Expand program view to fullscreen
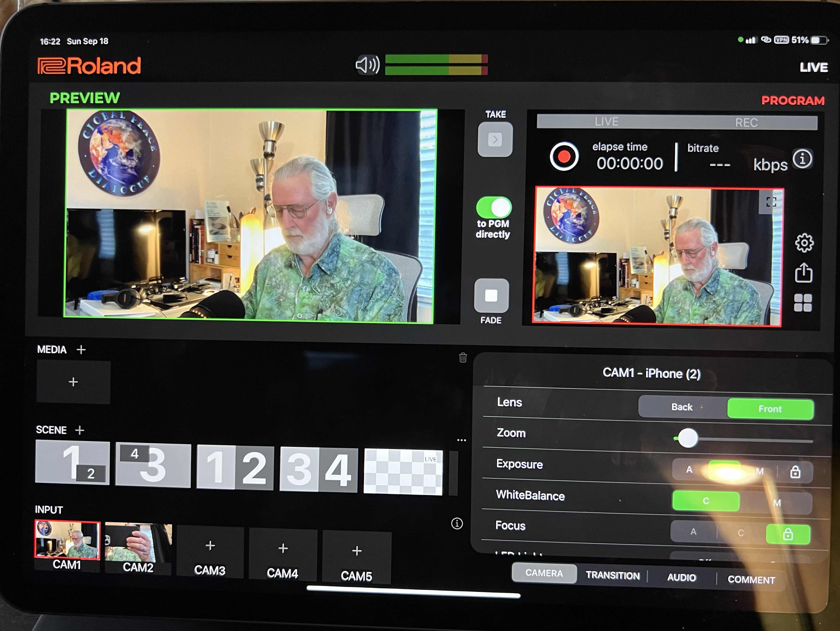This screenshot has width=840, height=631. tap(770, 202)
